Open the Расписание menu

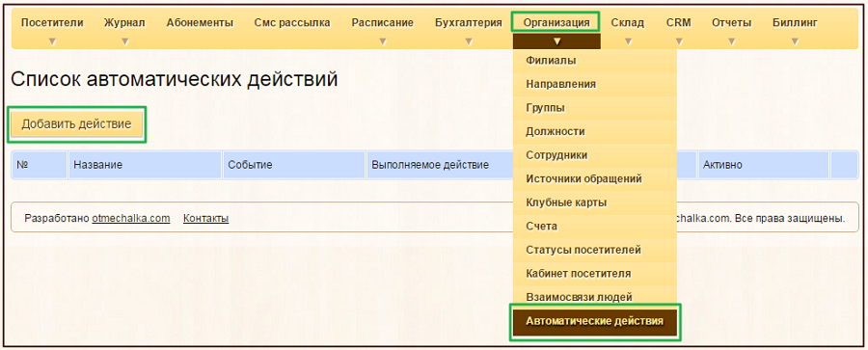[383, 23]
